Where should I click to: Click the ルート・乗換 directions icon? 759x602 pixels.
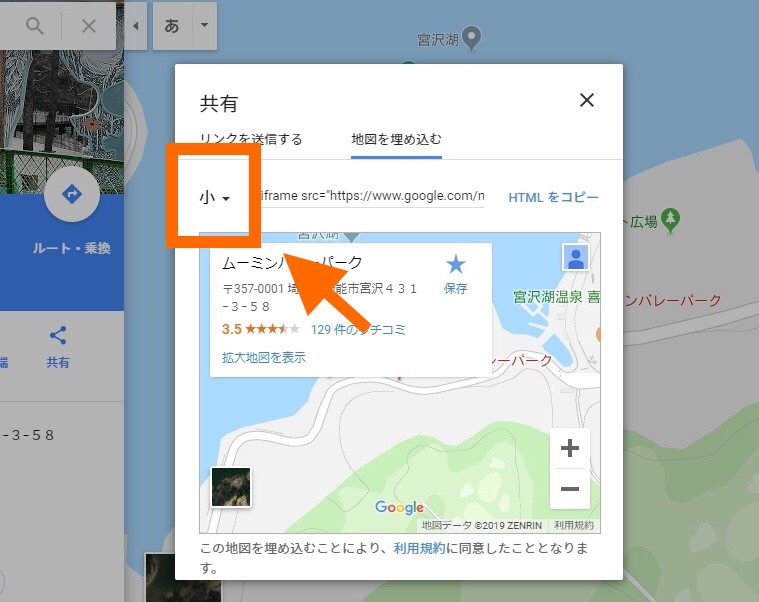[x=72, y=195]
